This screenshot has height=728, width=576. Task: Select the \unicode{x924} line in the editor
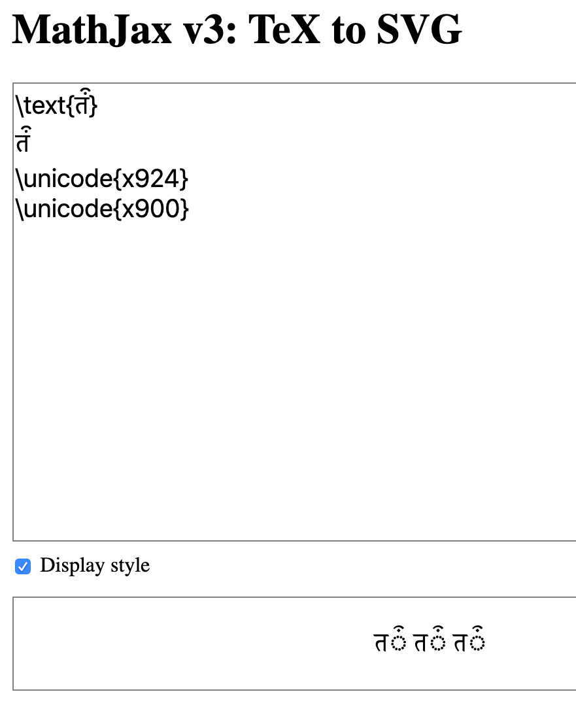(x=101, y=178)
